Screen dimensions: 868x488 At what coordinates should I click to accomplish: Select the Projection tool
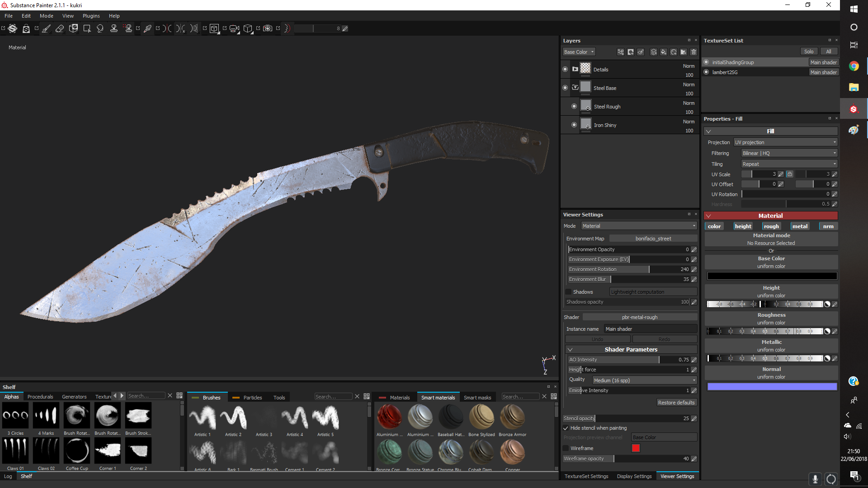click(73, 28)
